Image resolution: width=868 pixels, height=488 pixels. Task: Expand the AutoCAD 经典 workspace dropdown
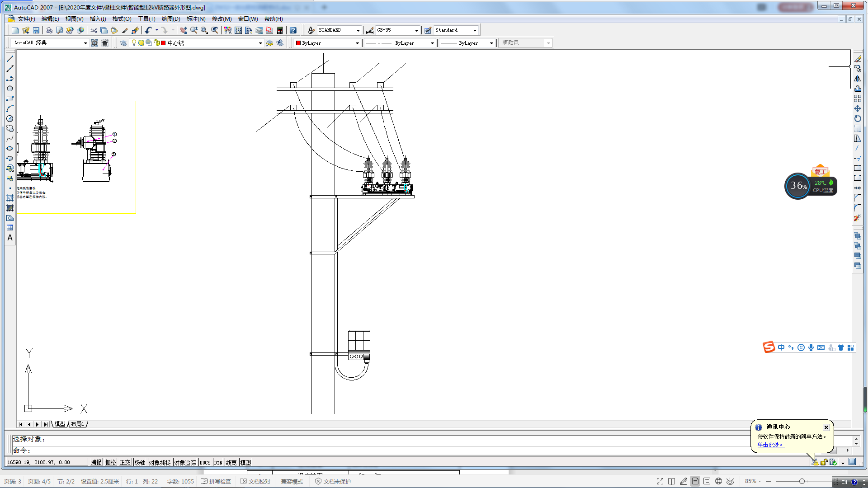(85, 43)
